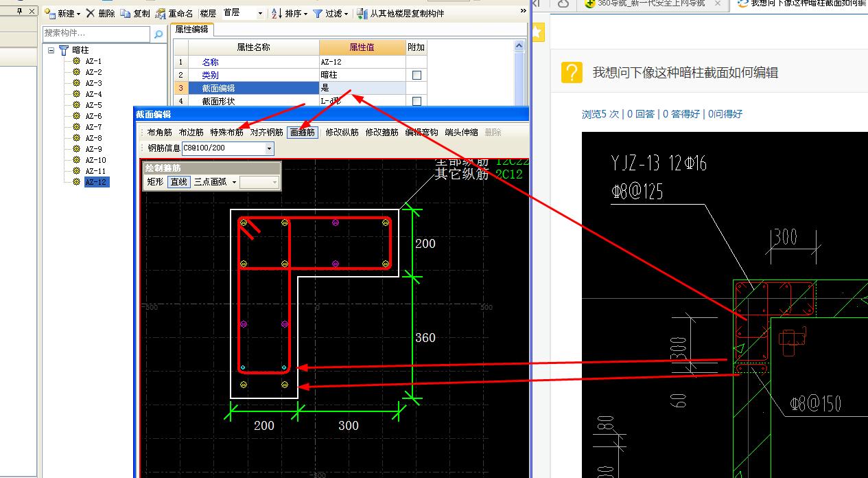Screen dimensions: 868x478
Task: Click 特殊布筋 in section editor toolbar
Action: [x=227, y=133]
